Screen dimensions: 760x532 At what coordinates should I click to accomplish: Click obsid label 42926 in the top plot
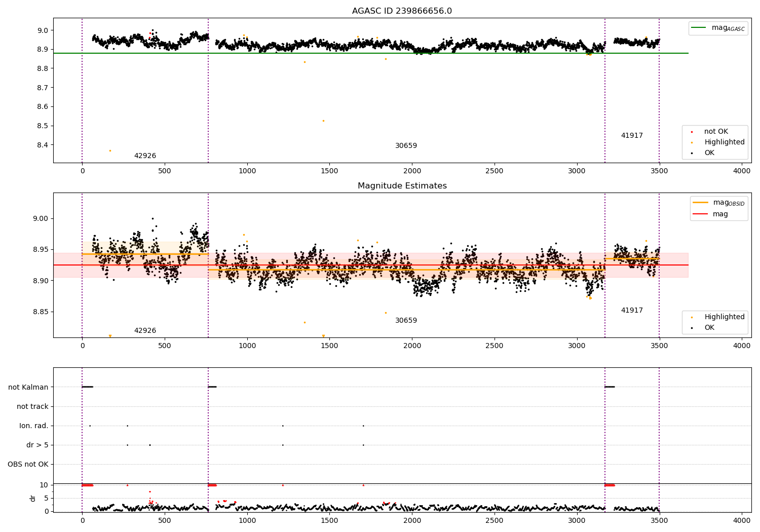click(x=145, y=156)
